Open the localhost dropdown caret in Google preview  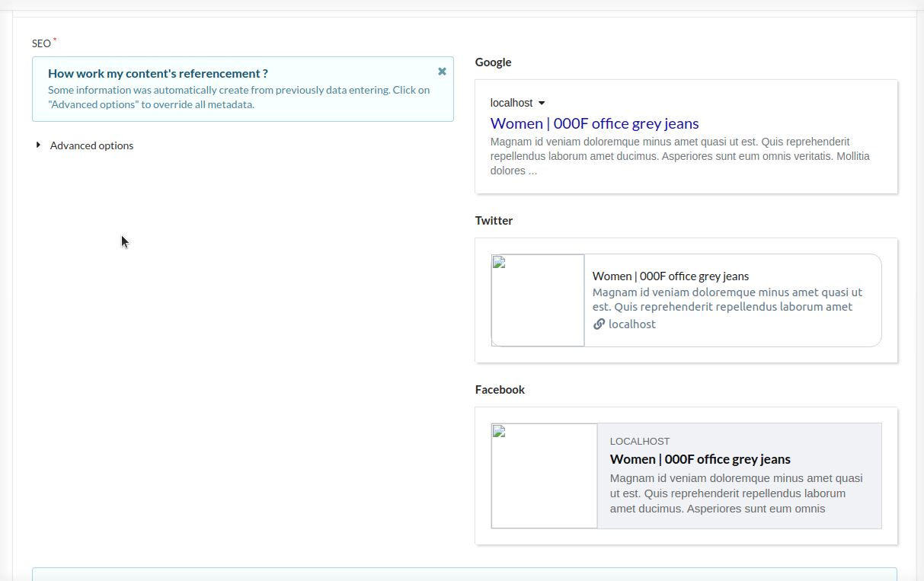[542, 103]
